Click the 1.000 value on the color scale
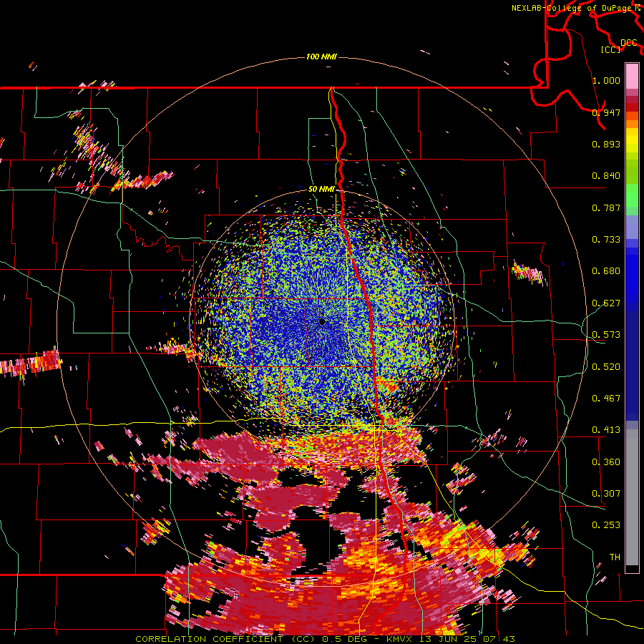This screenshot has height=644, width=644. [606, 80]
